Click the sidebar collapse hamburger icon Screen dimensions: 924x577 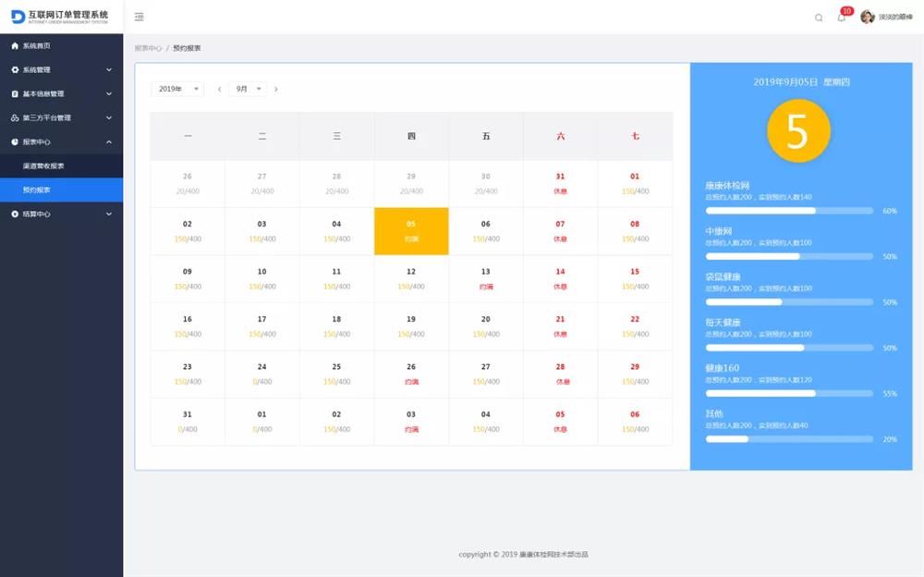tap(139, 17)
